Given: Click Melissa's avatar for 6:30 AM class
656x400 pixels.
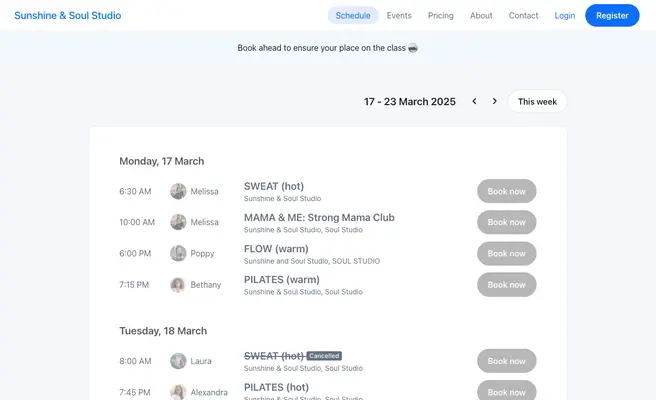Looking at the screenshot, I should (x=178, y=191).
